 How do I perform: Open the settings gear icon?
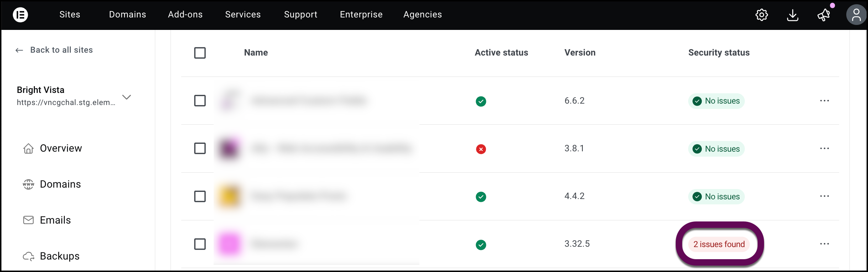pyautogui.click(x=762, y=15)
